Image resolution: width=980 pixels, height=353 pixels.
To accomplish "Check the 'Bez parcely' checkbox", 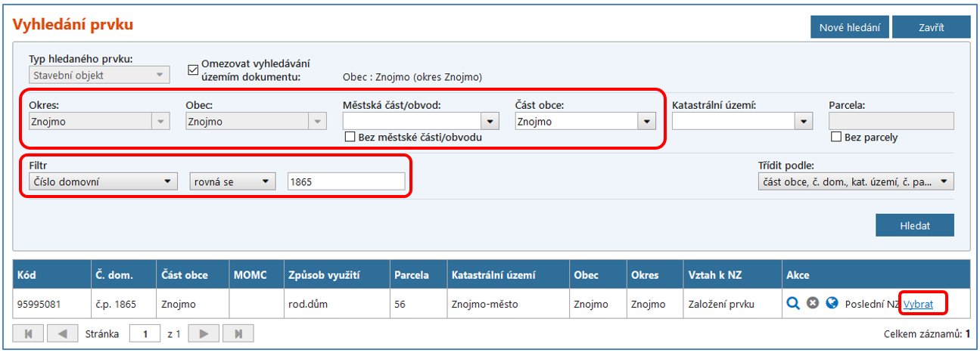I will 835,137.
